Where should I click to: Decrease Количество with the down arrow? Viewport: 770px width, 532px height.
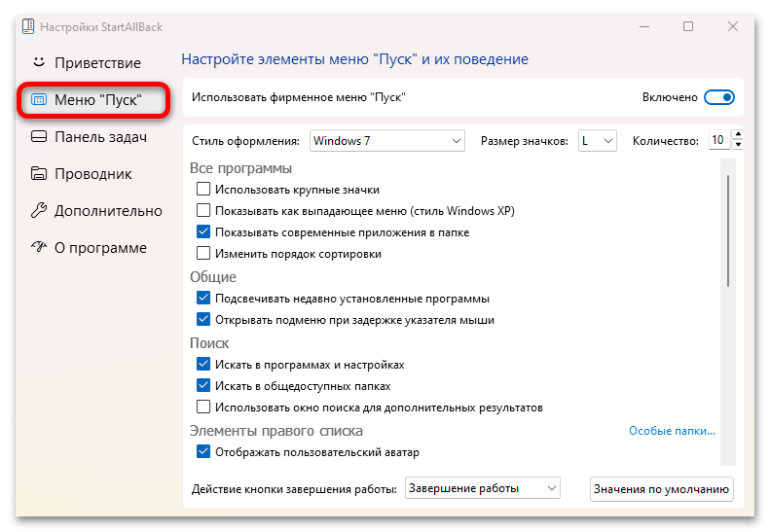click(x=738, y=145)
